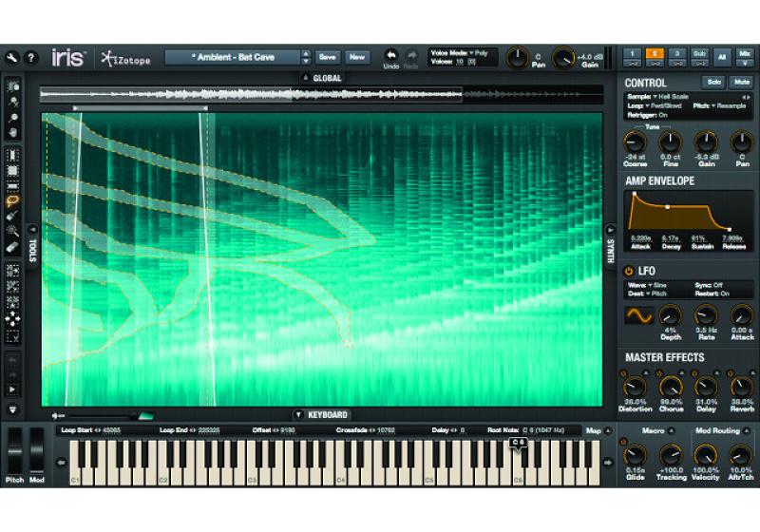Click the question mark help icon
This screenshot has width=760, height=532.
pyautogui.click(x=31, y=57)
